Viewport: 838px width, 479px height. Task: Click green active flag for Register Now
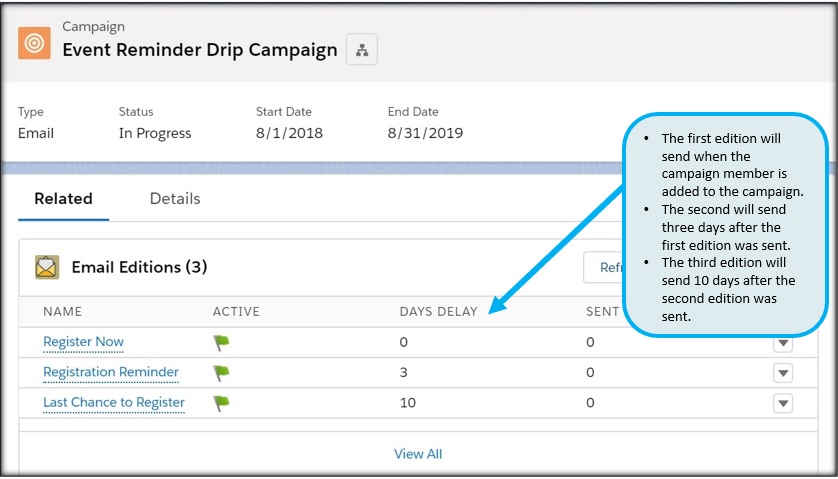click(x=221, y=342)
